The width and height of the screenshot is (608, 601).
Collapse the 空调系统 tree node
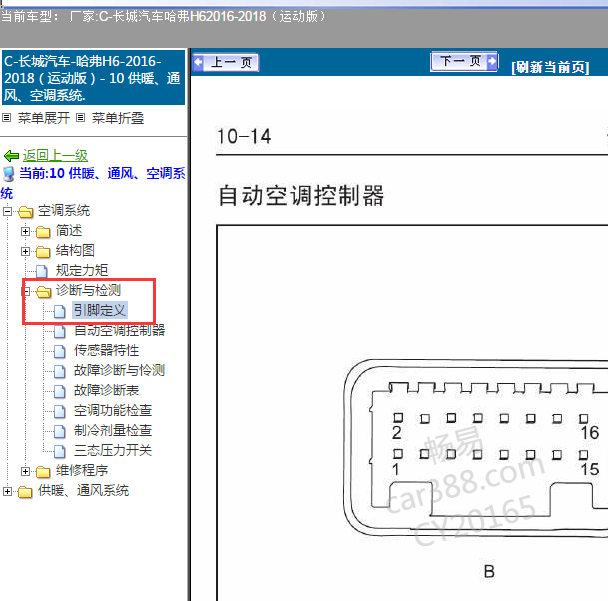(x=7, y=211)
